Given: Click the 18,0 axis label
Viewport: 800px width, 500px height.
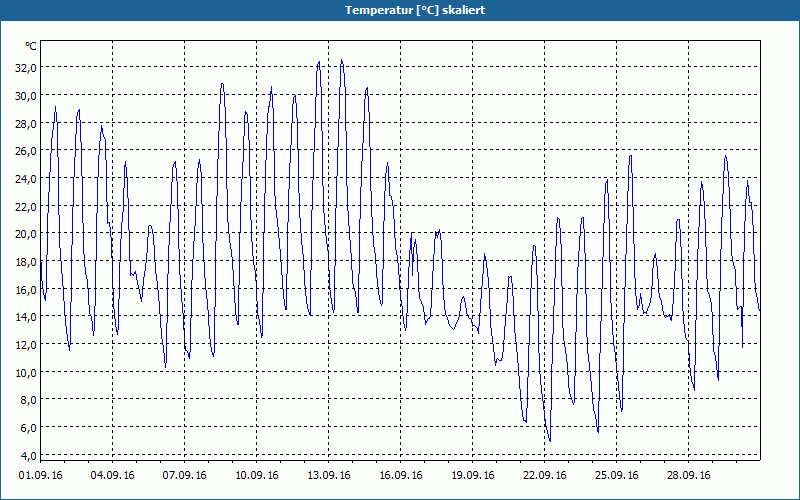Looking at the screenshot, I should (26, 262).
